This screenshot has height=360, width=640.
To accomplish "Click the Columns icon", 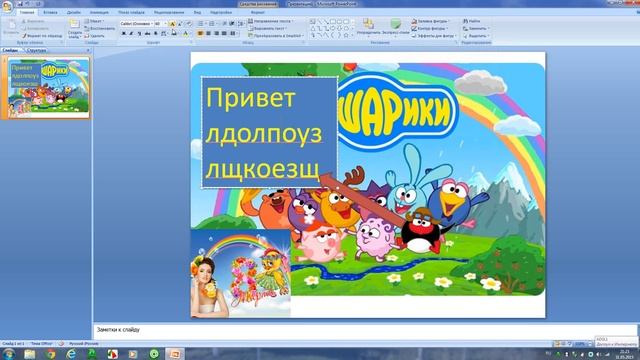I will 233,33.
